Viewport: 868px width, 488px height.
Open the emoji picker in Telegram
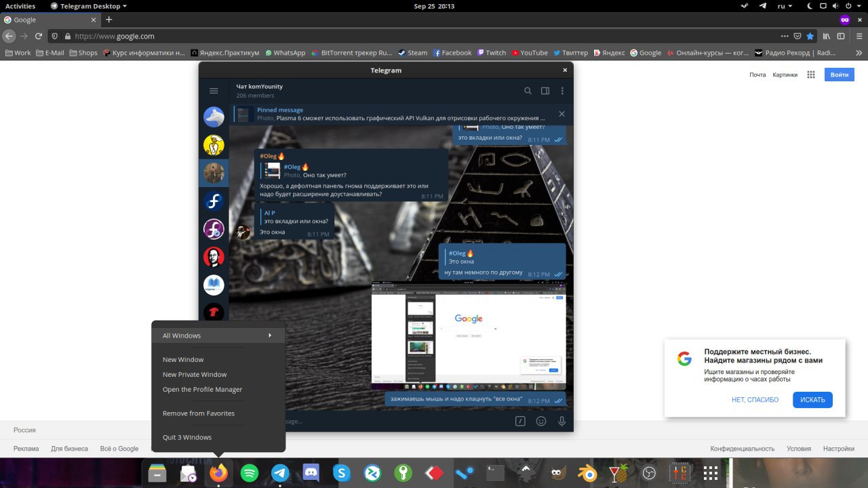click(541, 421)
